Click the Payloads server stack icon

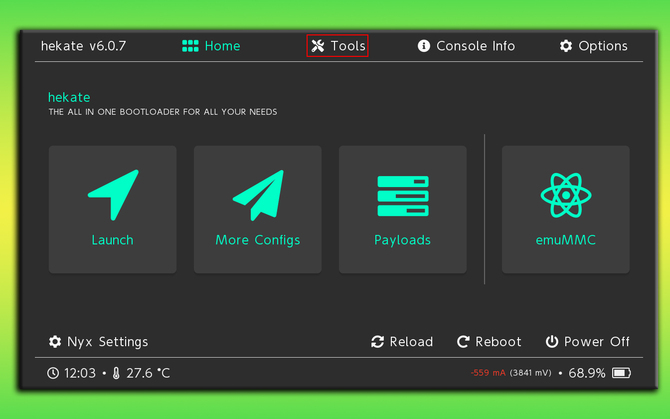tap(403, 196)
